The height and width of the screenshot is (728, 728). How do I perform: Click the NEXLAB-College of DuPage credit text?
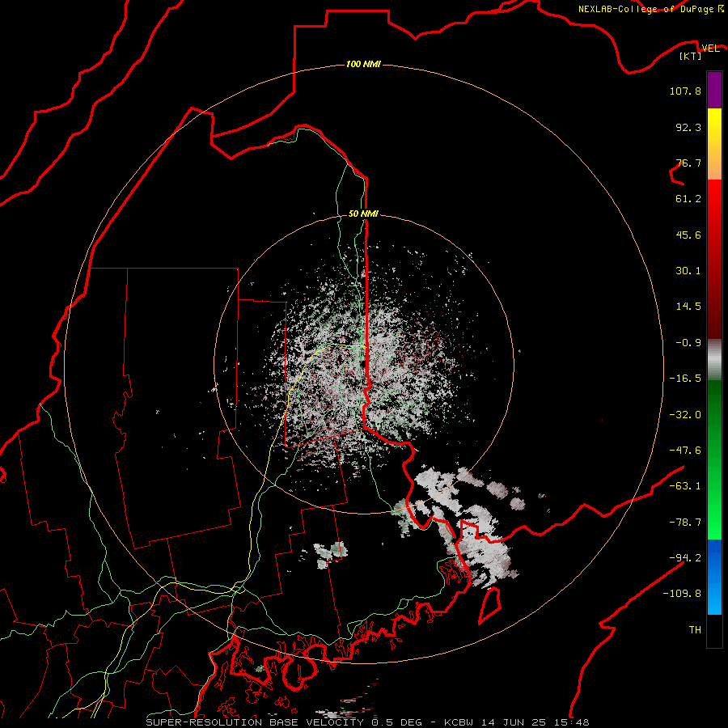pyautogui.click(x=645, y=9)
